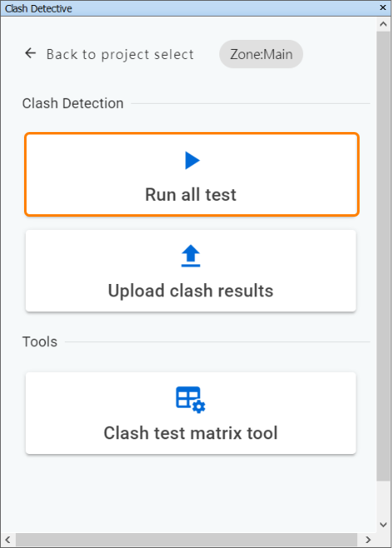Click the horizontal scrollbar thumb
The image size is (392, 548).
tap(186, 540)
